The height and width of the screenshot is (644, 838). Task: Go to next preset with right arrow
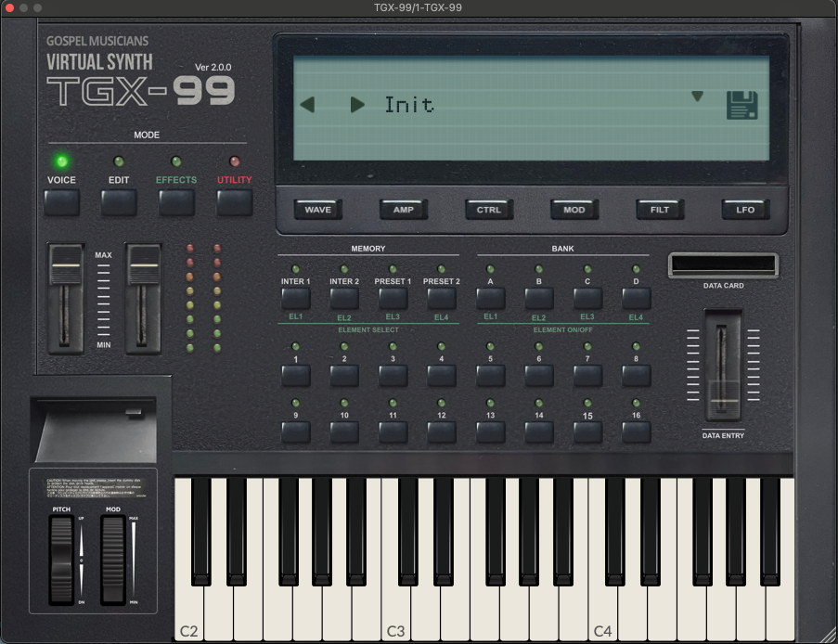click(x=357, y=105)
